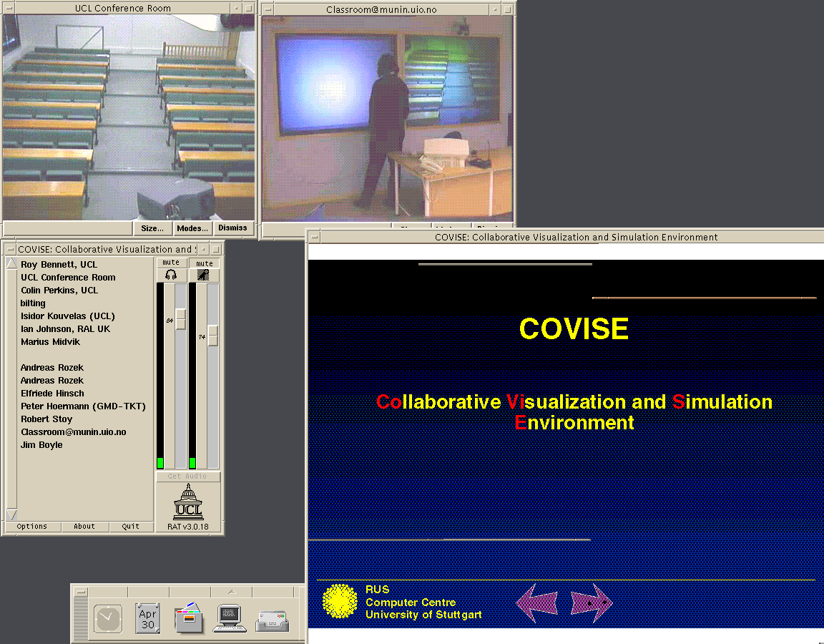The image size is (824, 644).
Task: Open the Apr 30 calendar icon
Action: point(147,618)
